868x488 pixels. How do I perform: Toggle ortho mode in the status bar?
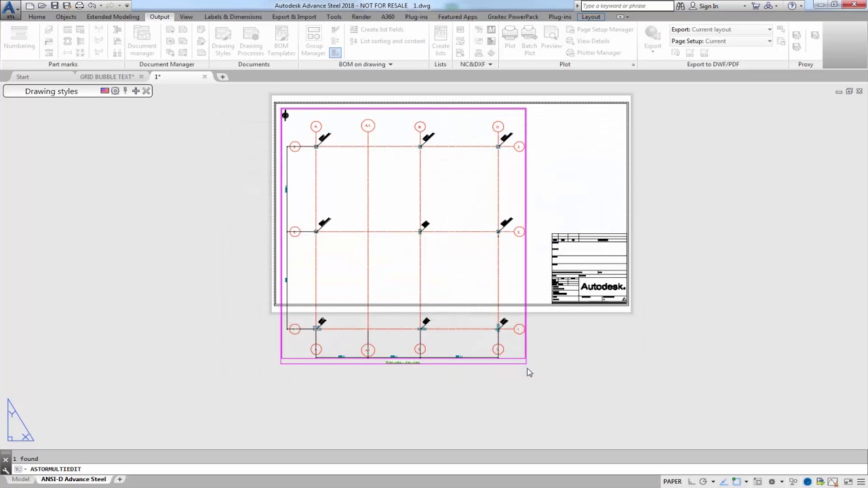pyautogui.click(x=690, y=481)
